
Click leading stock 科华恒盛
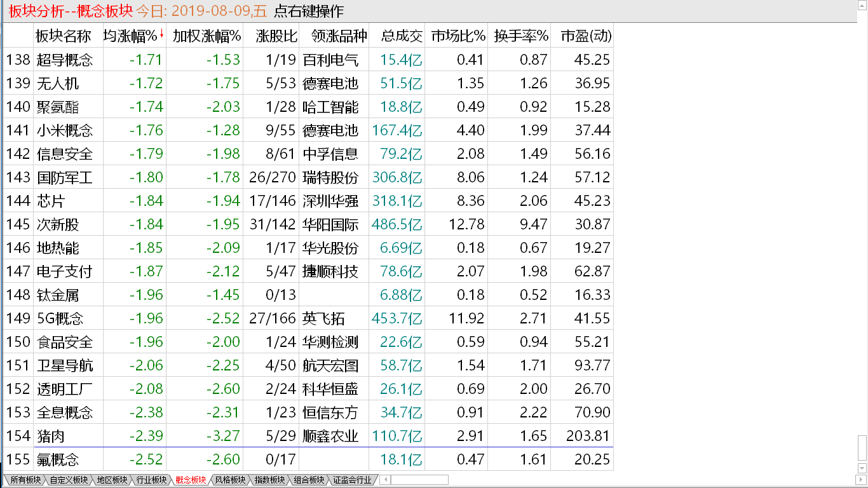[x=330, y=389]
